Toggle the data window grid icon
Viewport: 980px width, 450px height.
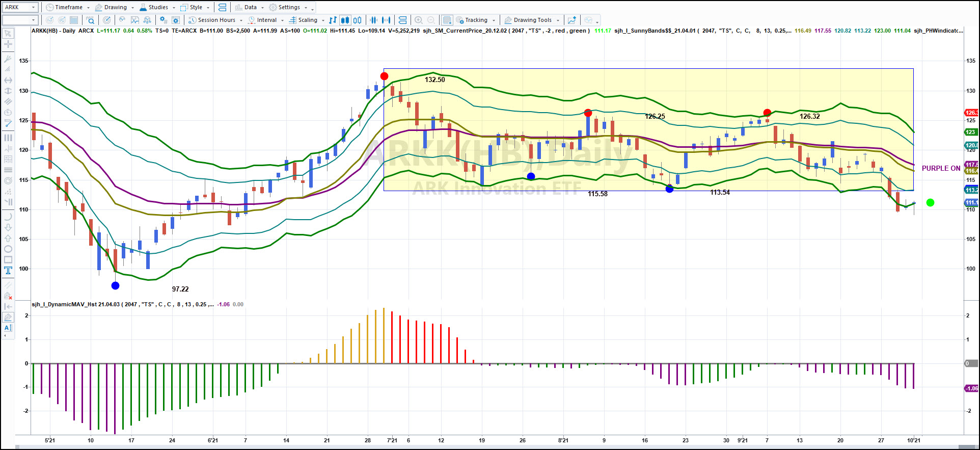click(447, 20)
